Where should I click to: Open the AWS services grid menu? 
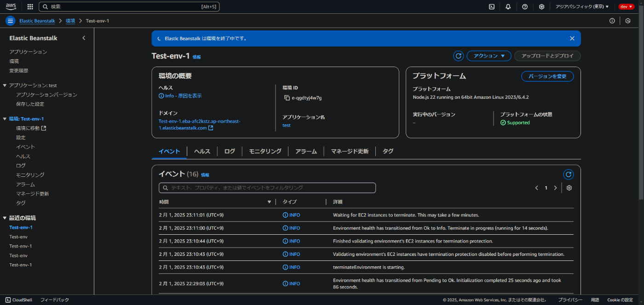coord(30,6)
